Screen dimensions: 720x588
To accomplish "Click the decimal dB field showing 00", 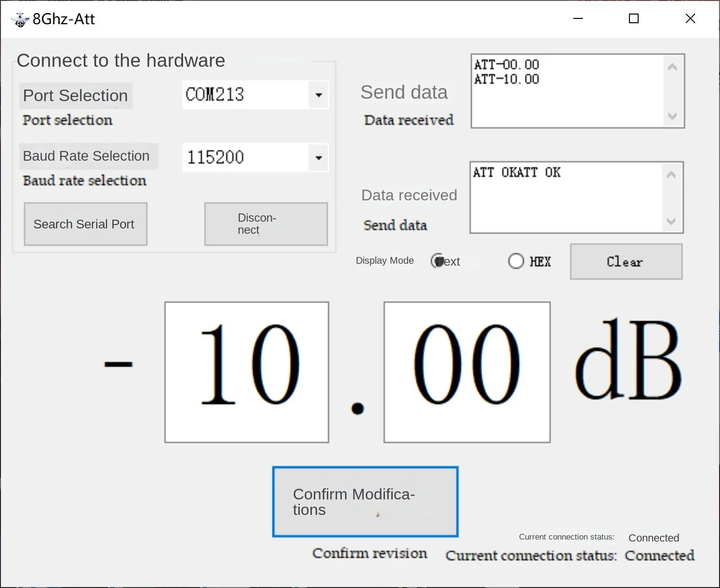I will click(467, 372).
